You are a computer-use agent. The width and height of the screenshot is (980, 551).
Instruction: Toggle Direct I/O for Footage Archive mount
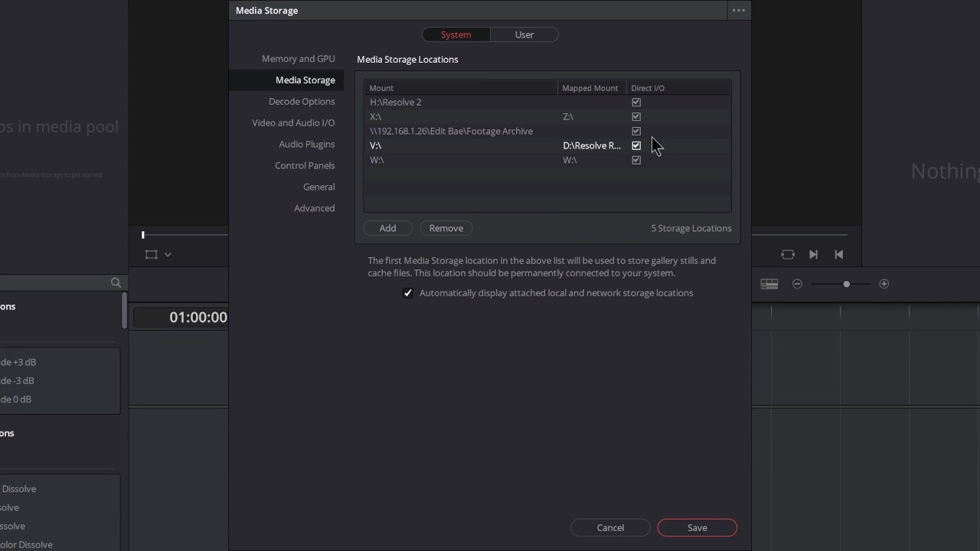(636, 132)
